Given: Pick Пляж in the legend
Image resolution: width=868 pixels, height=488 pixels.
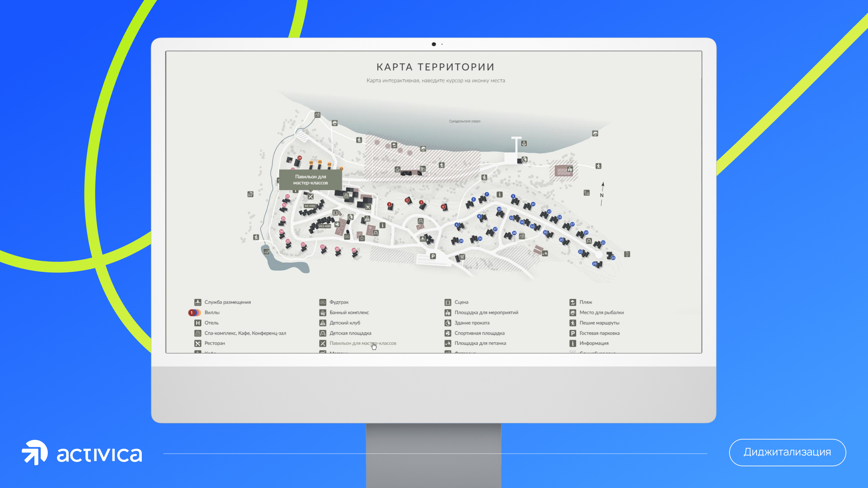Looking at the screenshot, I should (x=581, y=302).
